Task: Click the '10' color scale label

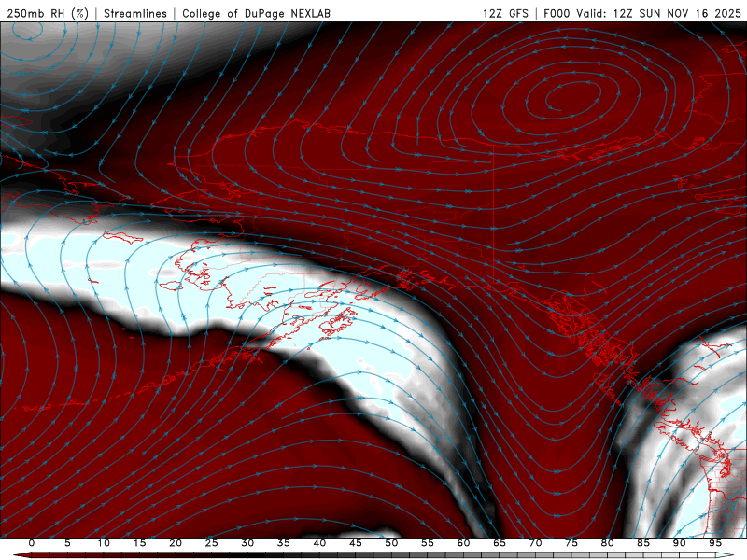Action: click(x=104, y=543)
